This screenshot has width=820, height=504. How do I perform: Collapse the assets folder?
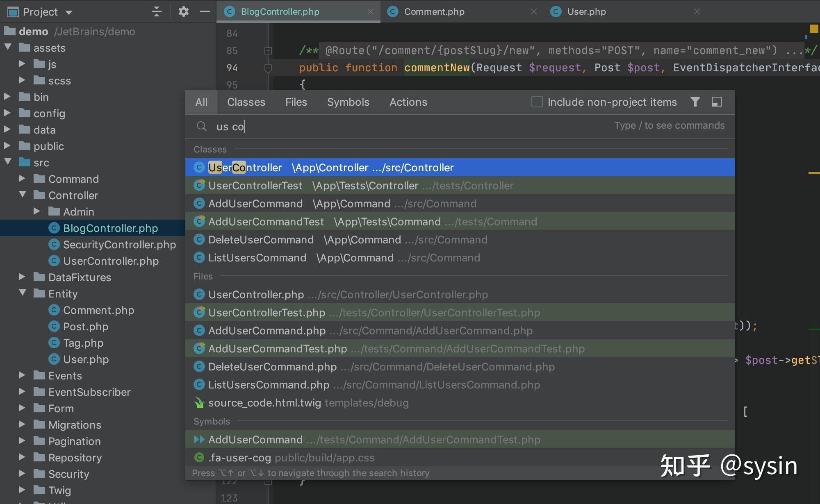(x=8, y=48)
